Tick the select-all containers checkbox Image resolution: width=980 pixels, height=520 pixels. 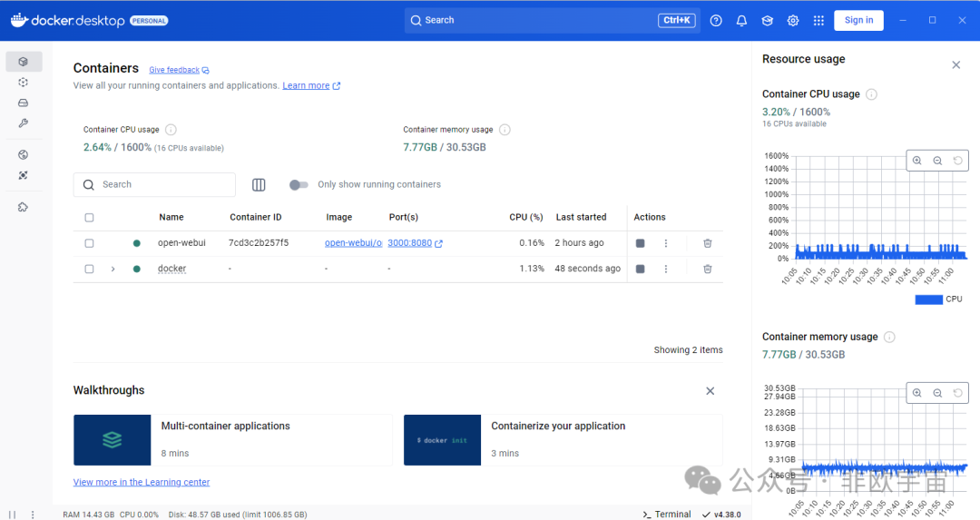(x=89, y=218)
